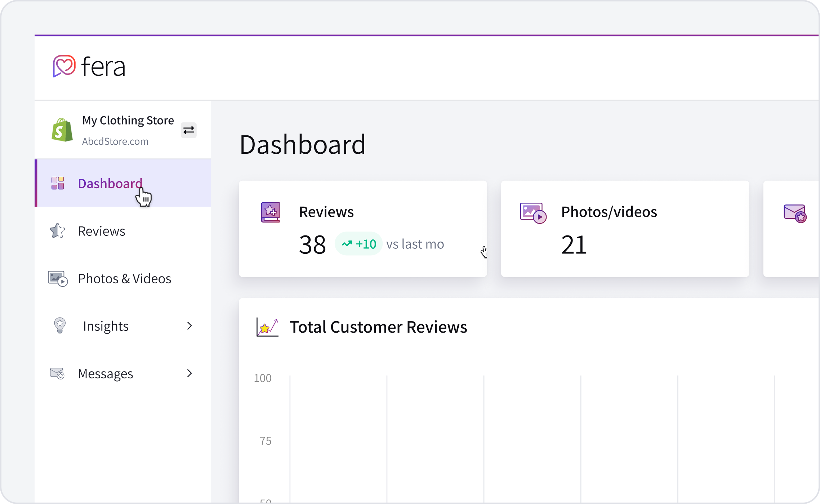Click the Messages envelope icon in sidebar
This screenshot has width=820, height=504.
[57, 373]
